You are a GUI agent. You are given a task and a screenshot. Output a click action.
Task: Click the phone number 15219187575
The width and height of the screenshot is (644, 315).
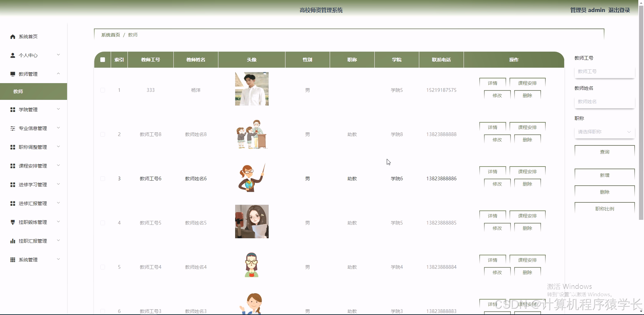(x=441, y=90)
